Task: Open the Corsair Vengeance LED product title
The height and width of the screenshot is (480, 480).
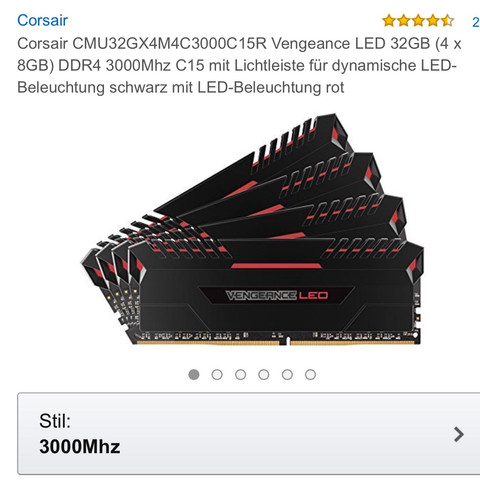Action: click(239, 66)
